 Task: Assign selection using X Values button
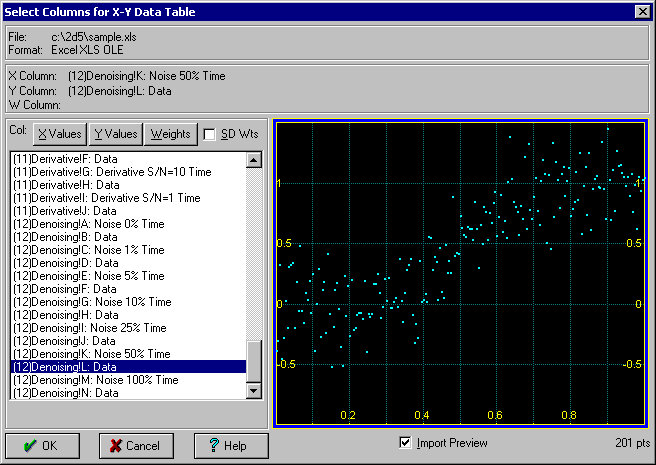coord(60,134)
